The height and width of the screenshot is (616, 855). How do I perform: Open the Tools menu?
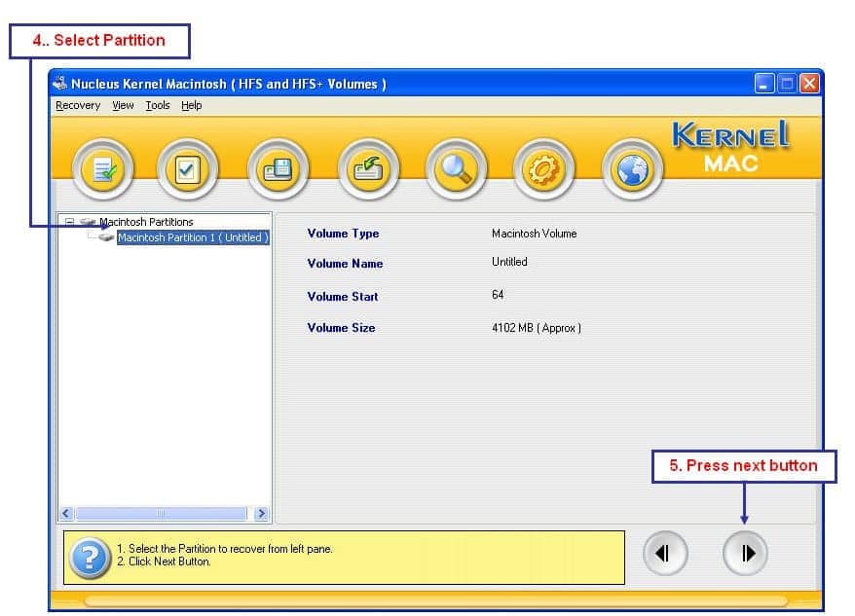point(158,105)
